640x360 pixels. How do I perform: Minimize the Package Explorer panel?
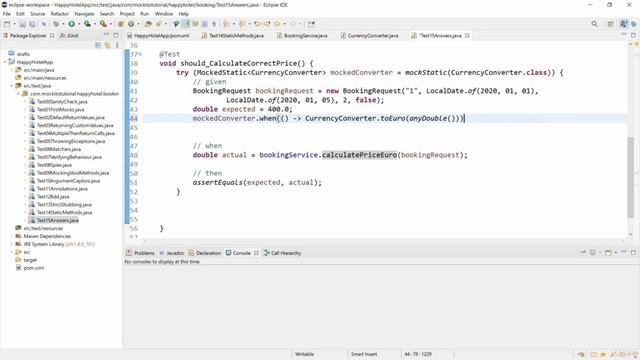(107, 35)
